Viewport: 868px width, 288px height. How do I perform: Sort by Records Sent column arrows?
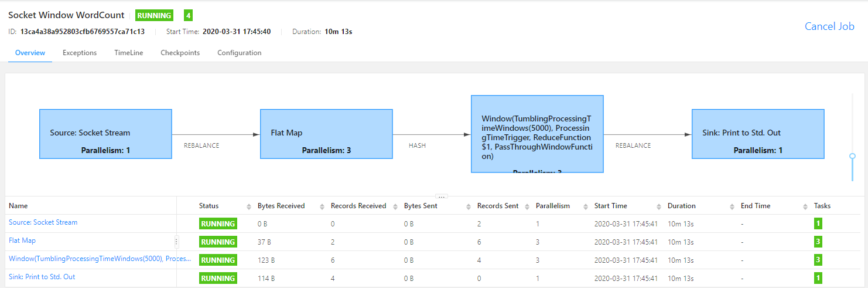527,206
